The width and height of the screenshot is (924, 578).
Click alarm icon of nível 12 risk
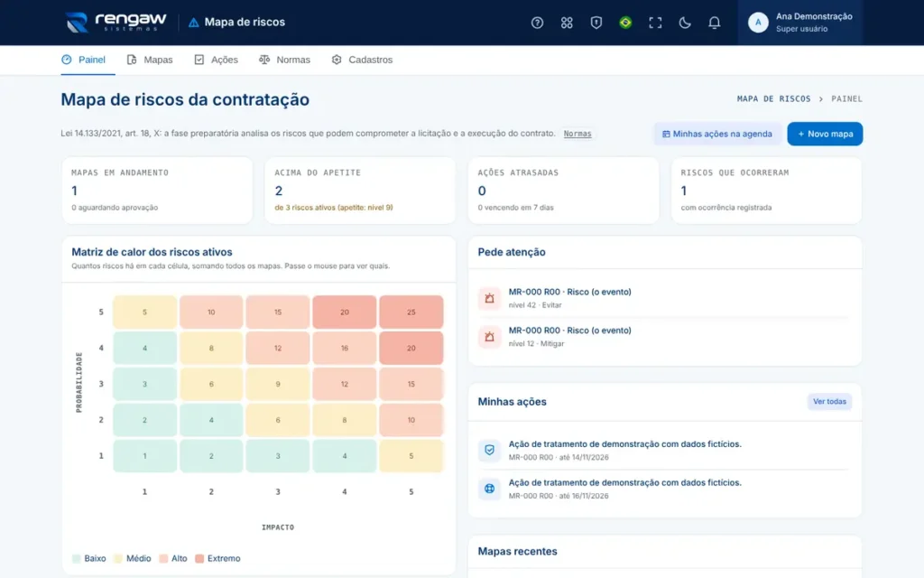point(489,337)
